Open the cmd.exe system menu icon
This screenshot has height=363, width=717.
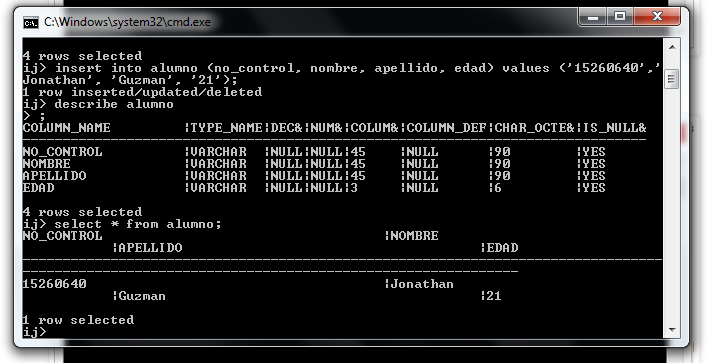31,22
